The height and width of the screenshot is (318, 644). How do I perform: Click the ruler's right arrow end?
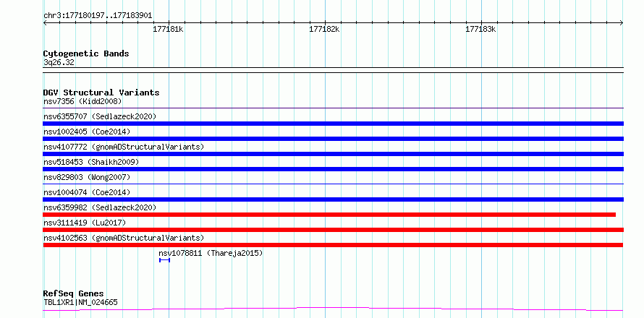[x=622, y=23]
